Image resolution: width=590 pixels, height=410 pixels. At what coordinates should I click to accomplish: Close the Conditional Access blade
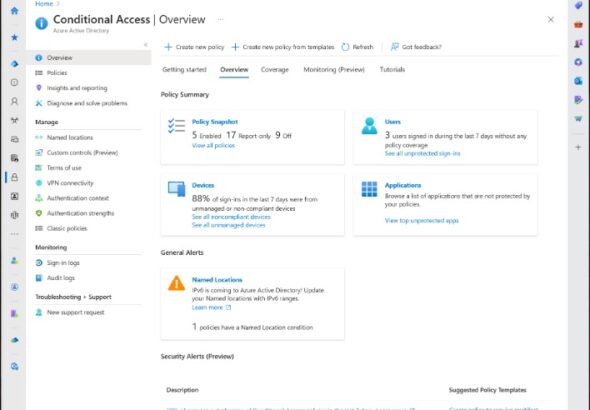(x=550, y=20)
